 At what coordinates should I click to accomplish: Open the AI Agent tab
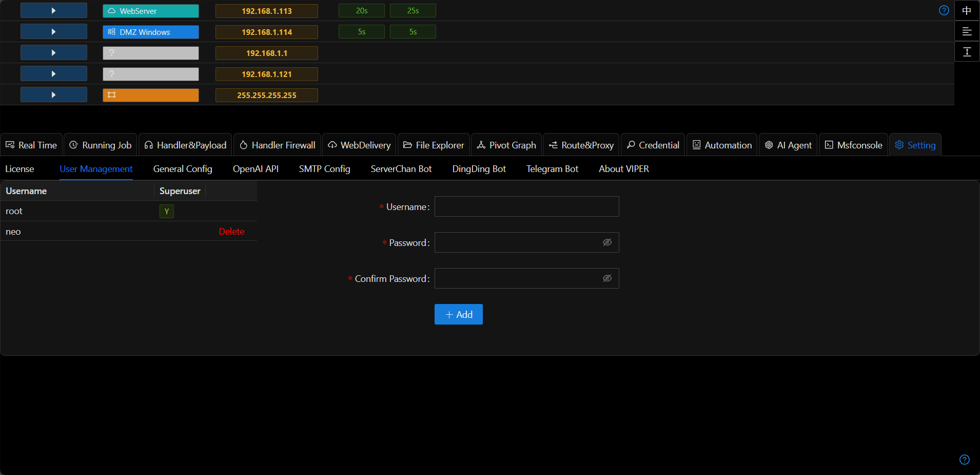point(788,145)
